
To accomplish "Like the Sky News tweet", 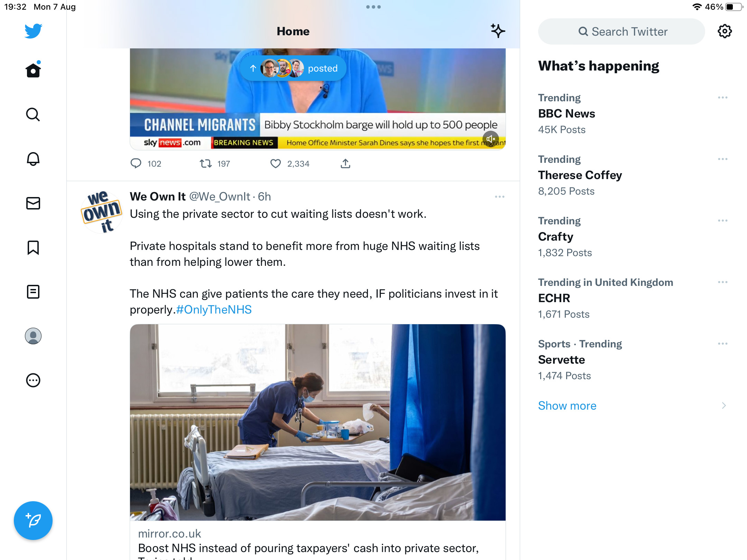I will point(276,164).
